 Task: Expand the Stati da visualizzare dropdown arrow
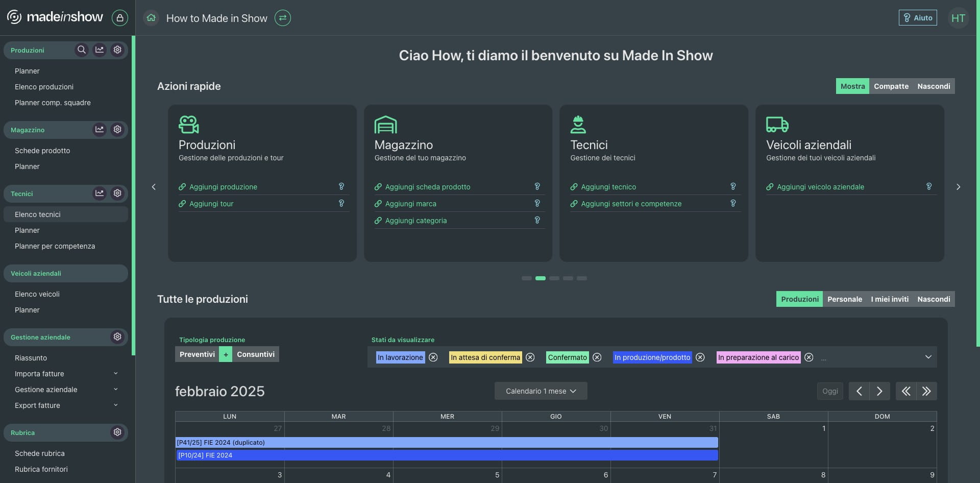928,357
